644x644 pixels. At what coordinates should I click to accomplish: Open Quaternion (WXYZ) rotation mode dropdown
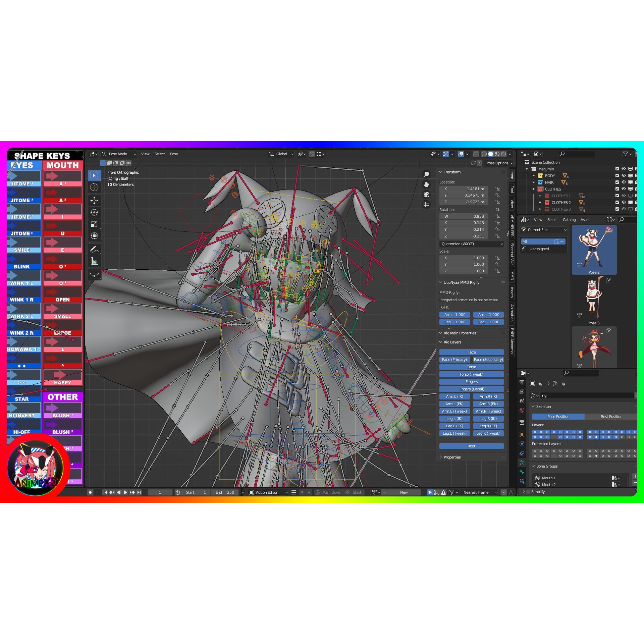click(x=471, y=244)
